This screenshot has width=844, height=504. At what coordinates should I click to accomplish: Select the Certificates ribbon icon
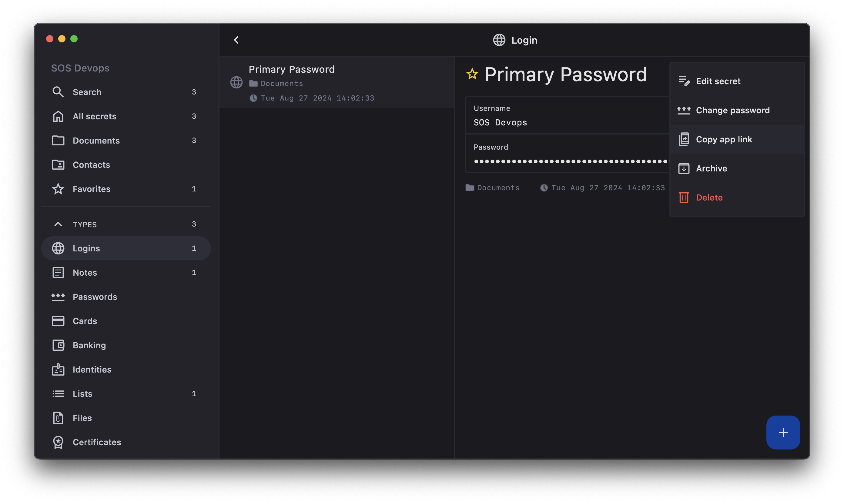coord(58,442)
